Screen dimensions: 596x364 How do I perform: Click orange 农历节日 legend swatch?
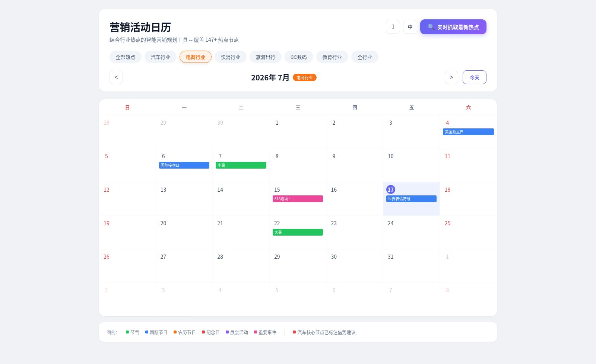[175, 332]
